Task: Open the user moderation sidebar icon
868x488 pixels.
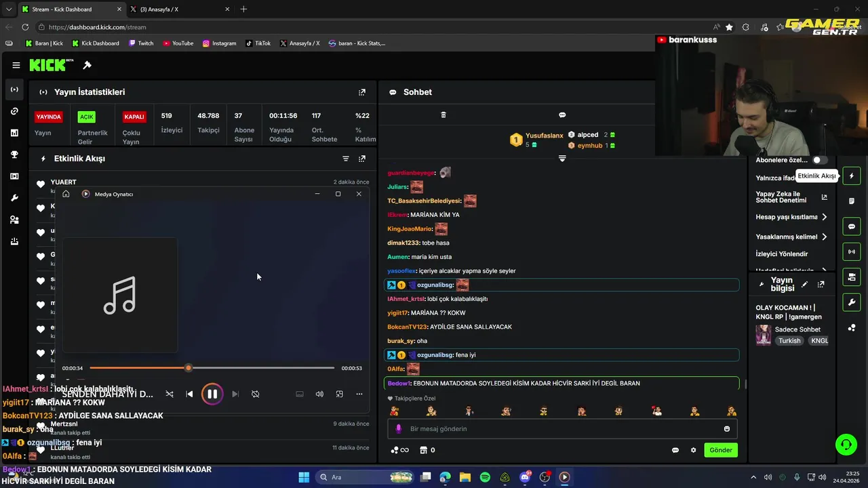Action: [x=14, y=220]
